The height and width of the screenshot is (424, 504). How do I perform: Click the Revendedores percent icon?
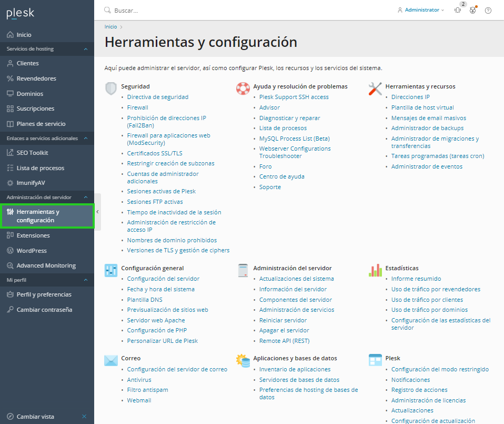click(x=11, y=78)
